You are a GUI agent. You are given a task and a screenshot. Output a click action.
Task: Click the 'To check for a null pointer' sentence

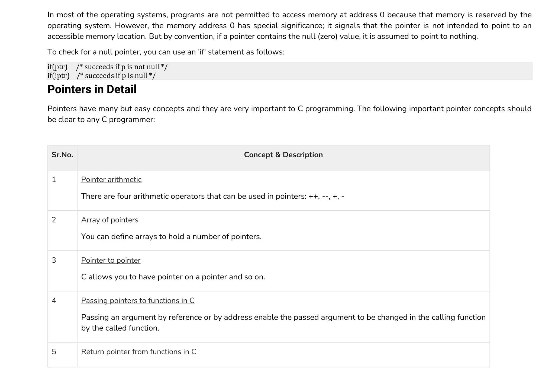click(x=166, y=52)
